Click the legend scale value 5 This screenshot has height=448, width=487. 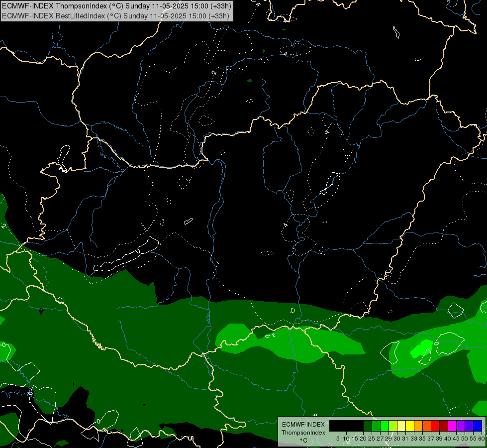338,439
